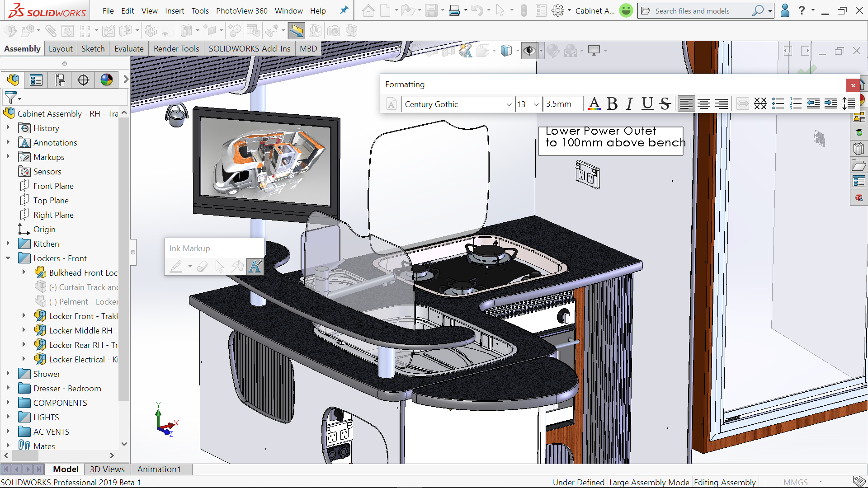Open the Century Gothic font dropdown
This screenshot has width=868, height=488.
(509, 104)
